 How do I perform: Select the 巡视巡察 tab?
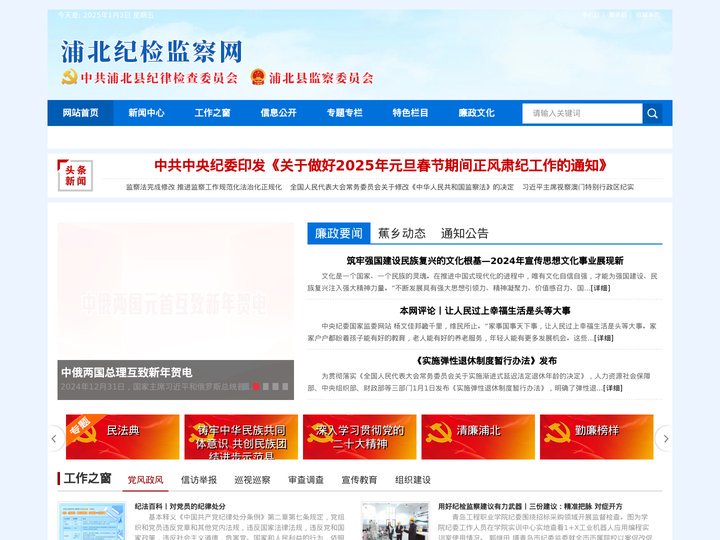point(252,480)
